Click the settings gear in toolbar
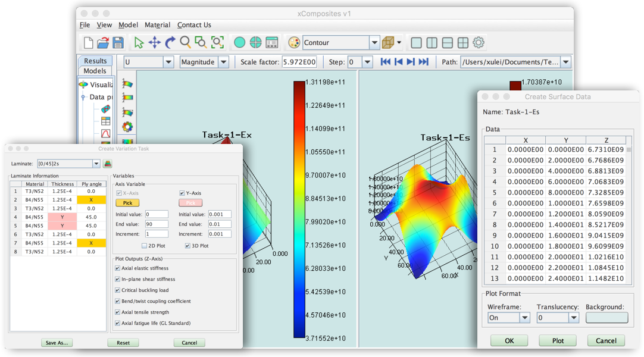Viewport: 644px width, 357px height. 479,42
